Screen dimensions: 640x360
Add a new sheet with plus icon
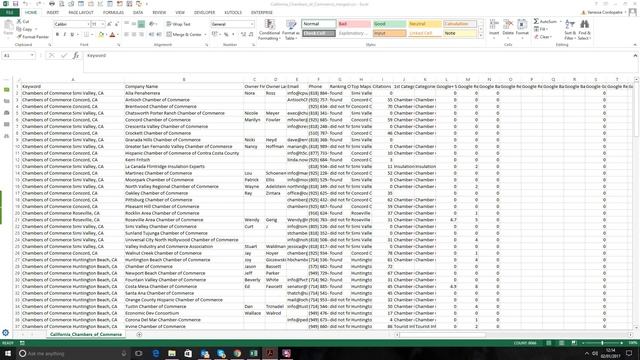(x=139, y=334)
